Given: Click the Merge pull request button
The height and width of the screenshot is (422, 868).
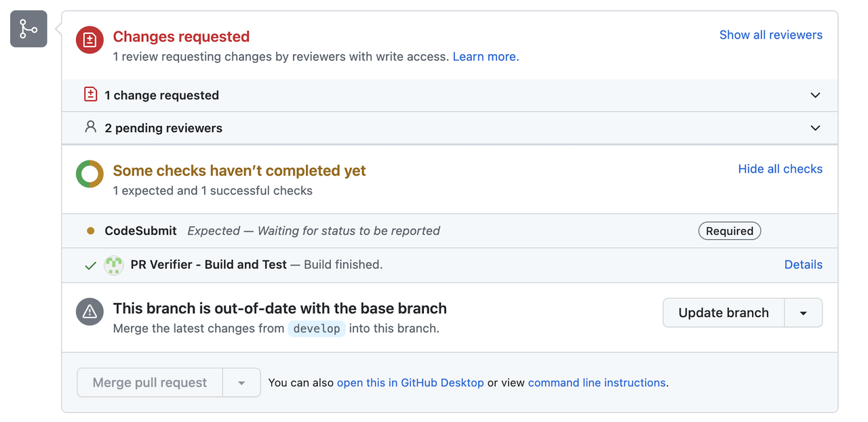Looking at the screenshot, I should (x=150, y=383).
